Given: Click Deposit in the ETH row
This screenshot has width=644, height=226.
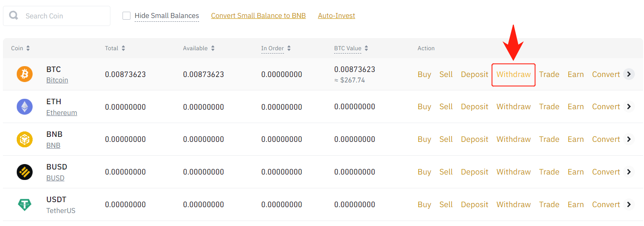Looking at the screenshot, I should point(475,107).
